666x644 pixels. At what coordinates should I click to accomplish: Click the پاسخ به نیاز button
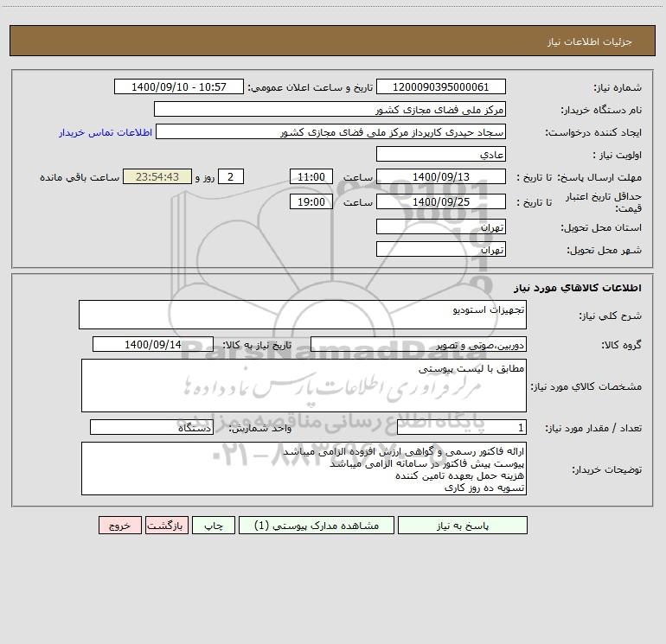pos(462,525)
